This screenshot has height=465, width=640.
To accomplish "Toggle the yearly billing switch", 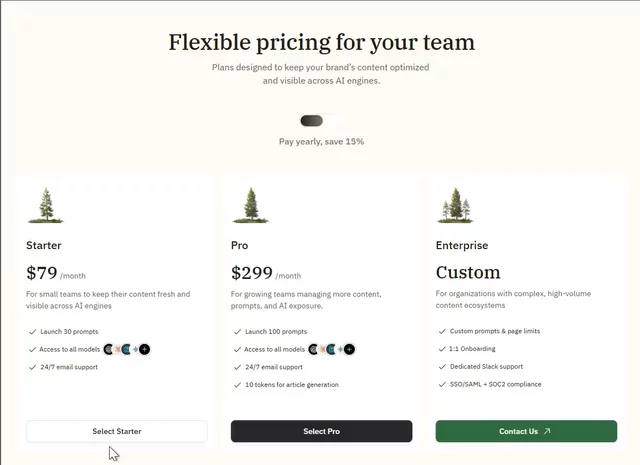I will (x=321, y=121).
